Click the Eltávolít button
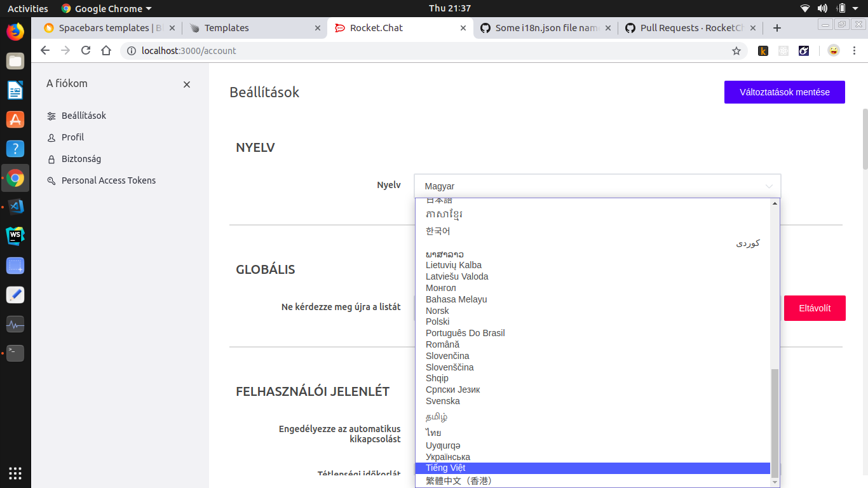 click(815, 308)
